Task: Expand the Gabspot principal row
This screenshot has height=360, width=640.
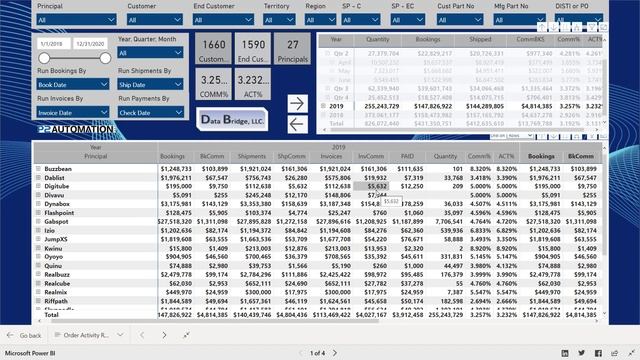Action: point(38,222)
